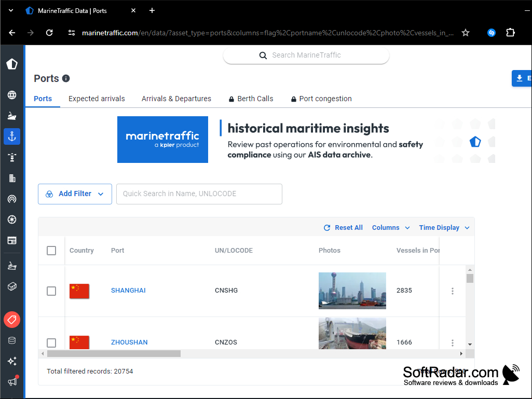Sort by the UN/LOCODE column header
Viewport: 532px width, 399px height.
tap(234, 251)
